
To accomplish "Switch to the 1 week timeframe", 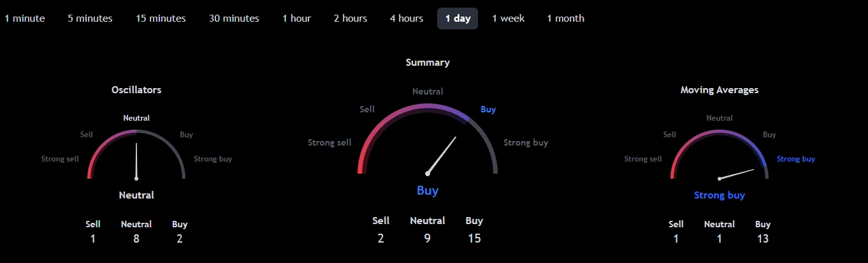I will 508,19.
